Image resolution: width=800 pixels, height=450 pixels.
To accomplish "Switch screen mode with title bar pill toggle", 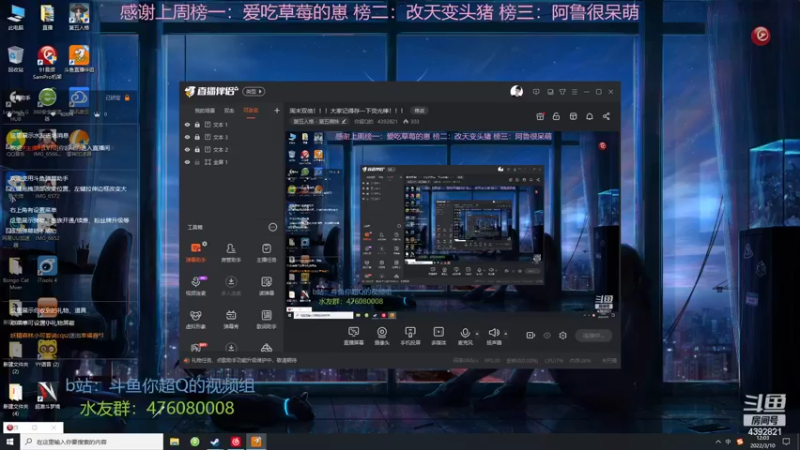I will (x=254, y=91).
